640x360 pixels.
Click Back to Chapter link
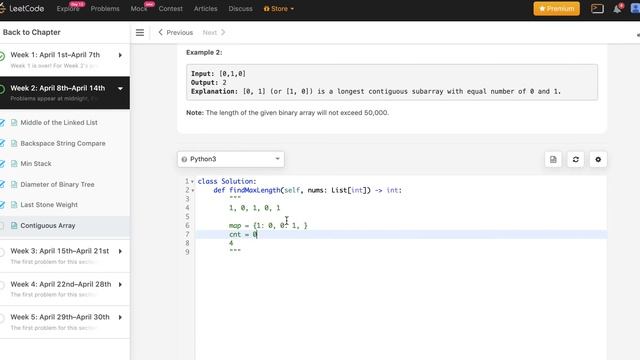31,32
